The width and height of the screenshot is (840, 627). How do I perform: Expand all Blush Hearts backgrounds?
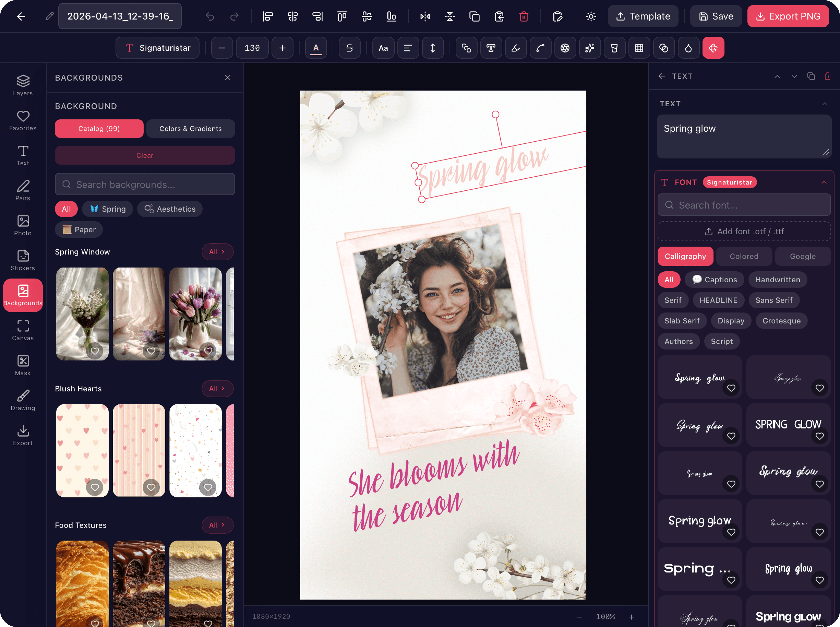tap(217, 388)
